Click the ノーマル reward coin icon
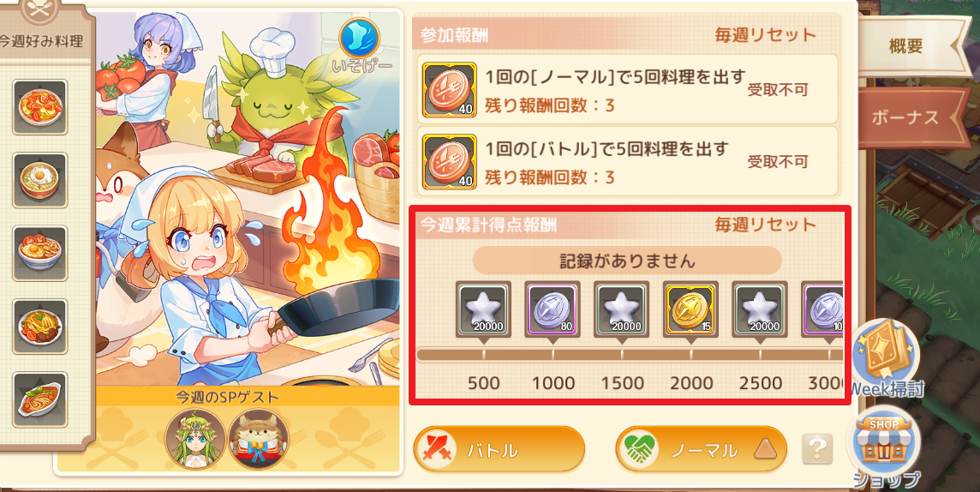 [x=450, y=89]
